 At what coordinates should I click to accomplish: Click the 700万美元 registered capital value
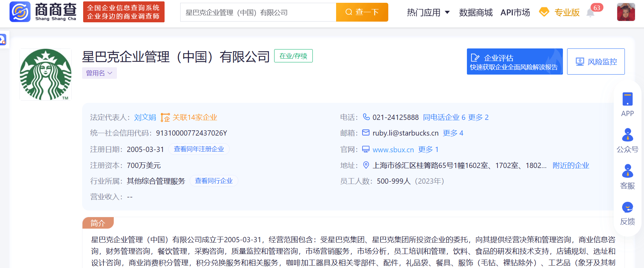[x=144, y=166]
